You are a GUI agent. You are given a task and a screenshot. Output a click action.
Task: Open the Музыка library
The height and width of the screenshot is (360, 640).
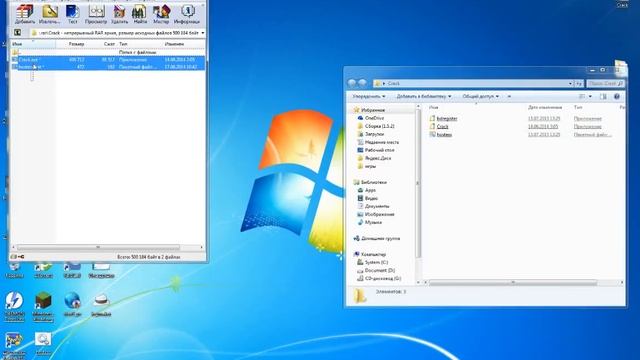click(370, 222)
